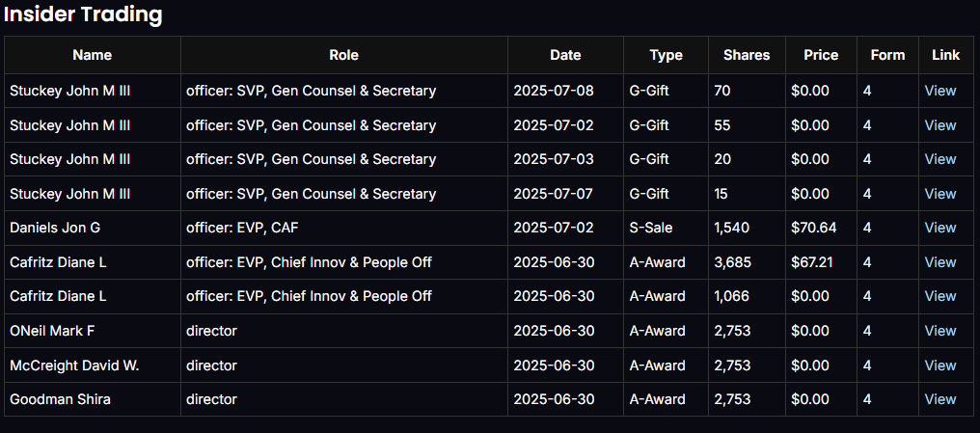Click the Shares column header
This screenshot has height=433, width=980.
tap(747, 55)
